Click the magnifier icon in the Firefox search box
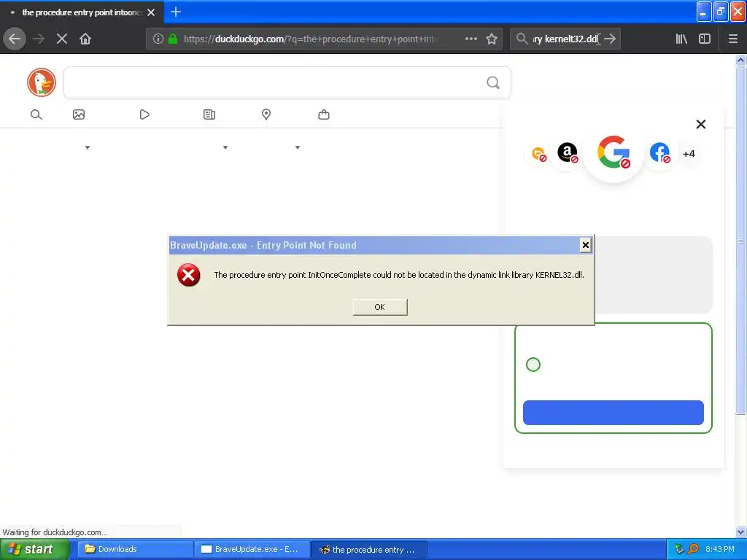Viewport: 747px width, 560px height. (x=522, y=39)
